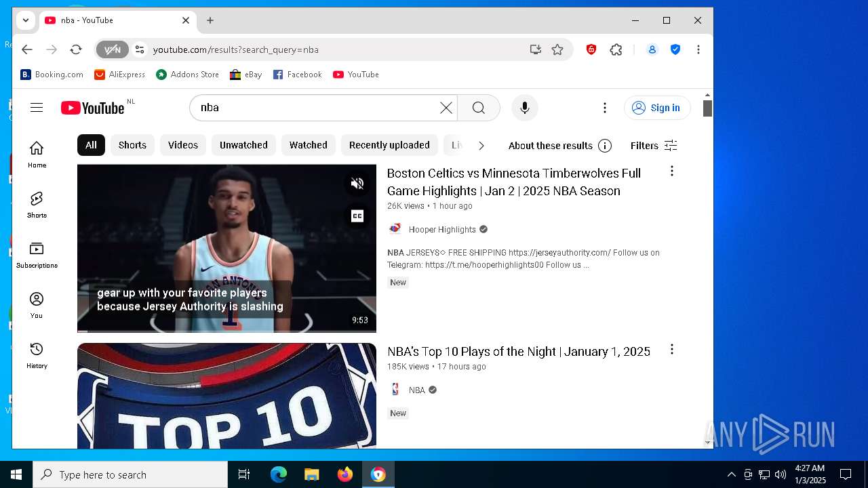Go back in browser history

coord(27,49)
